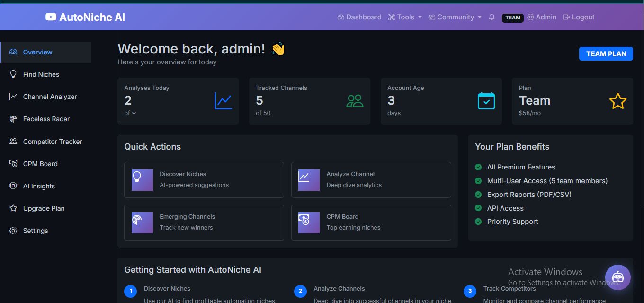Click the Find Niches lightbulb sidebar icon
The height and width of the screenshot is (303, 644).
[13, 74]
